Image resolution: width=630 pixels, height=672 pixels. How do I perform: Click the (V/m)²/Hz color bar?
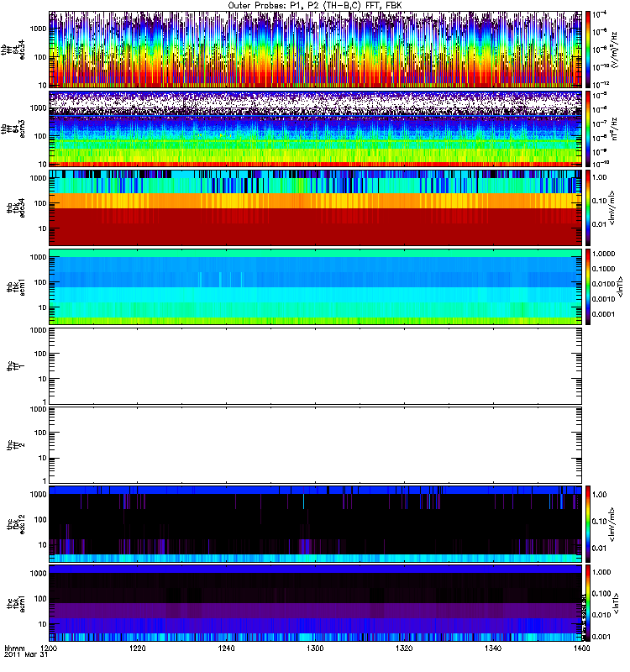(589, 50)
